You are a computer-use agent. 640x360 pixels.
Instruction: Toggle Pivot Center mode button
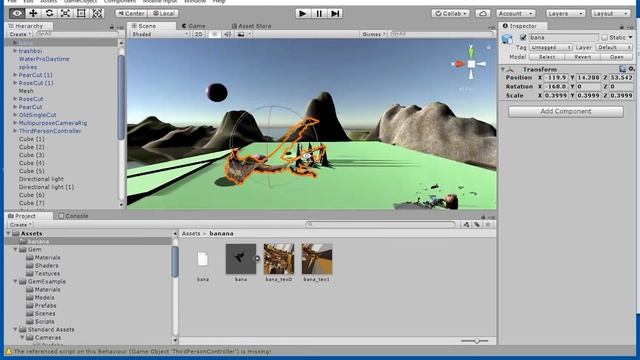click(131, 13)
